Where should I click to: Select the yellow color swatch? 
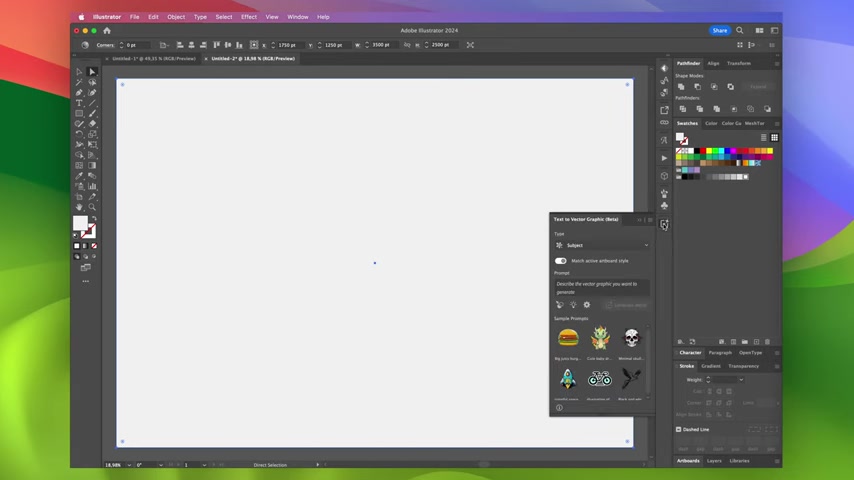coord(709,151)
